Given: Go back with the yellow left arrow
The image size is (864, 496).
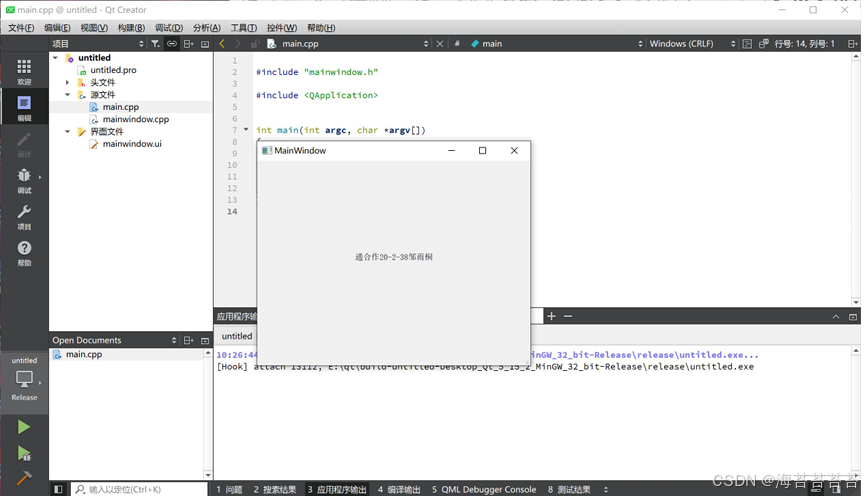Looking at the screenshot, I should [x=222, y=44].
